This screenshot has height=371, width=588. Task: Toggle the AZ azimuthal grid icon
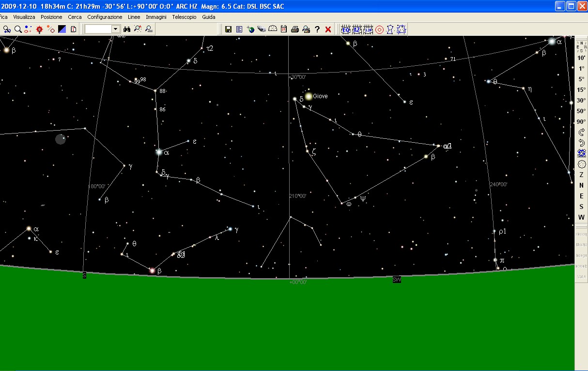point(357,30)
